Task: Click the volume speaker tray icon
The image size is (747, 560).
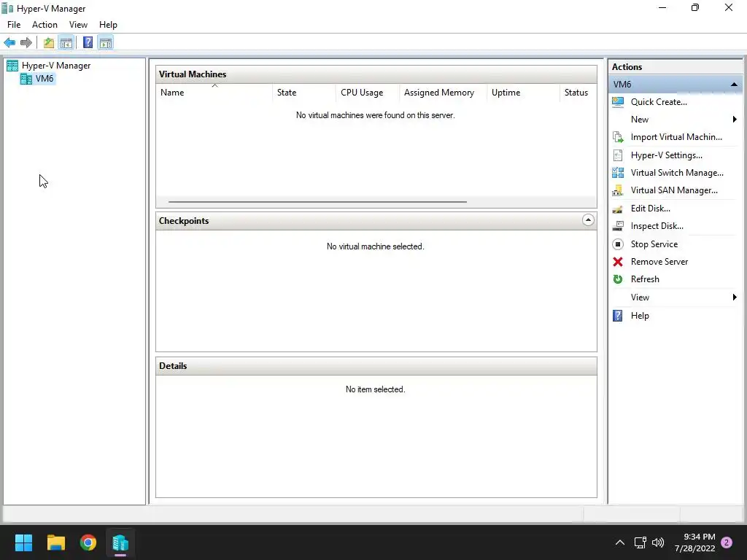Action: 658,542
